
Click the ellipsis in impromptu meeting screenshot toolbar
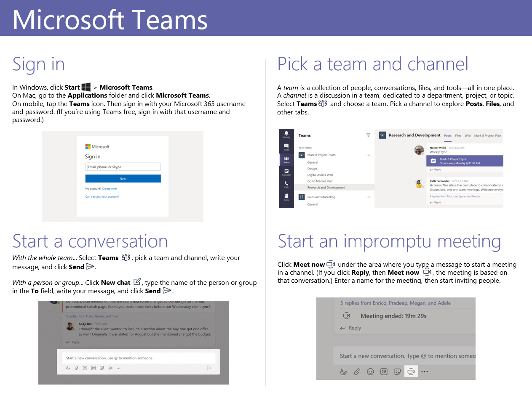(425, 372)
